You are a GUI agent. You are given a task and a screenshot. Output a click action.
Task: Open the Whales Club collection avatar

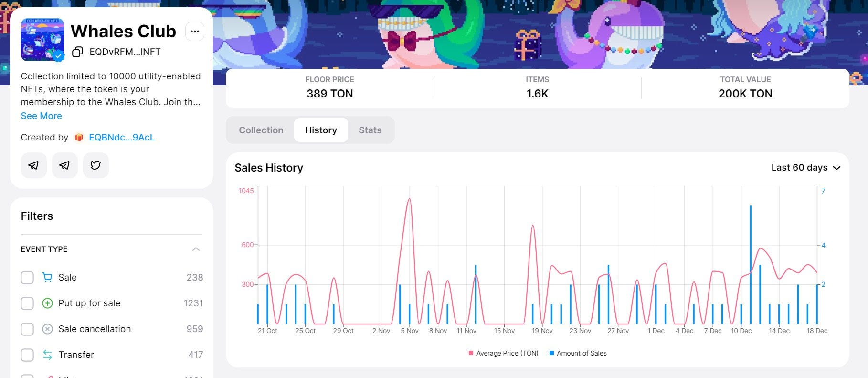click(42, 40)
